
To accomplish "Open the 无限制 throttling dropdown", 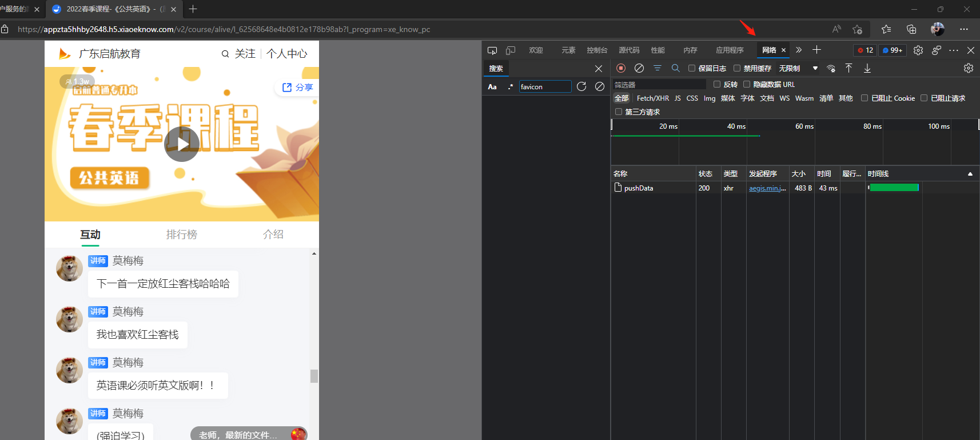I will coord(798,68).
